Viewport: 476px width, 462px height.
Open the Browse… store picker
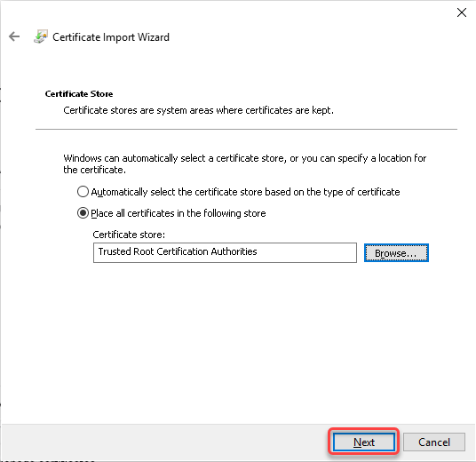(396, 252)
